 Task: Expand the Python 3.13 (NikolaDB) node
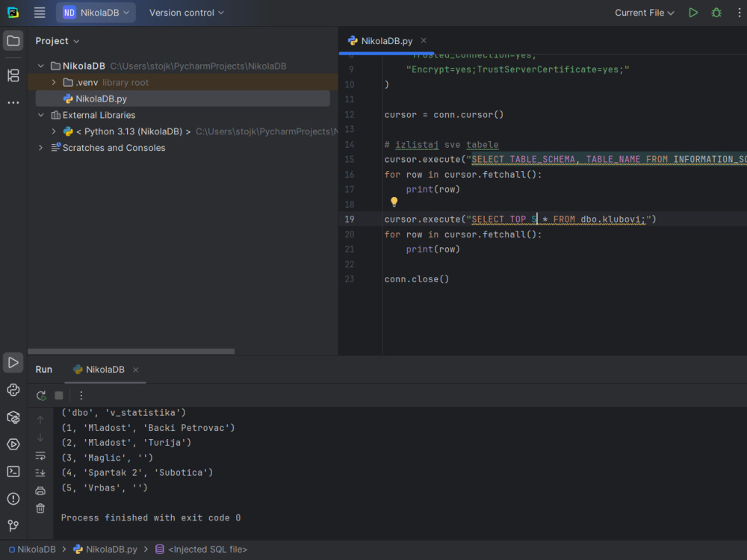click(54, 131)
